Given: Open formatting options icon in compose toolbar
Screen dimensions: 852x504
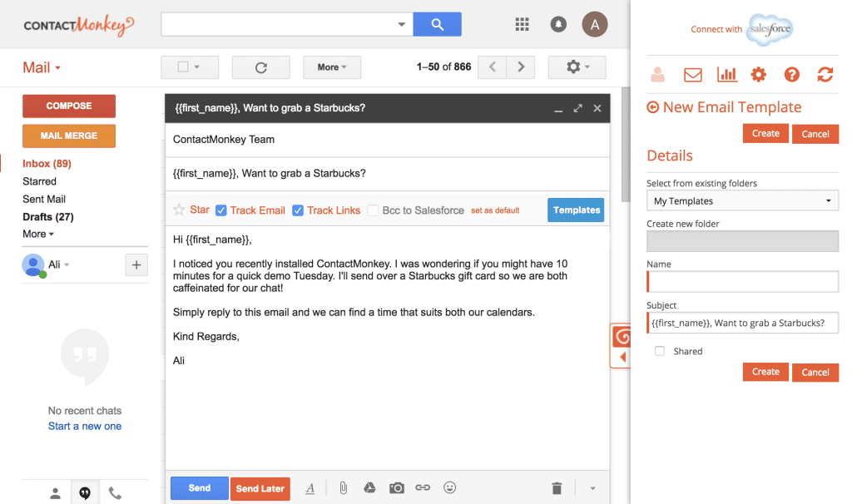Looking at the screenshot, I should 310,488.
